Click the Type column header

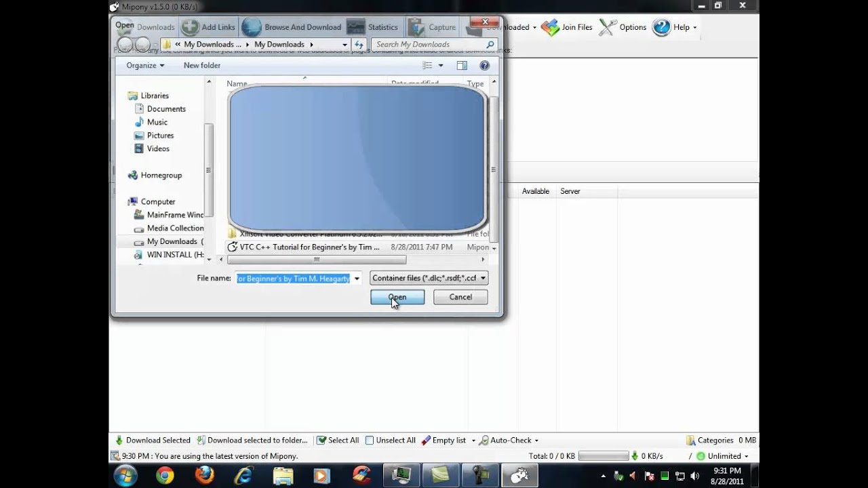(x=475, y=84)
